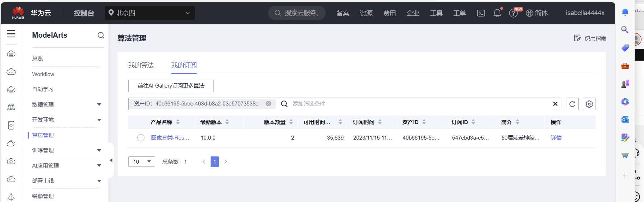The width and height of the screenshot is (644, 202).
Task: Sort by 简介 column
Action: [517, 122]
